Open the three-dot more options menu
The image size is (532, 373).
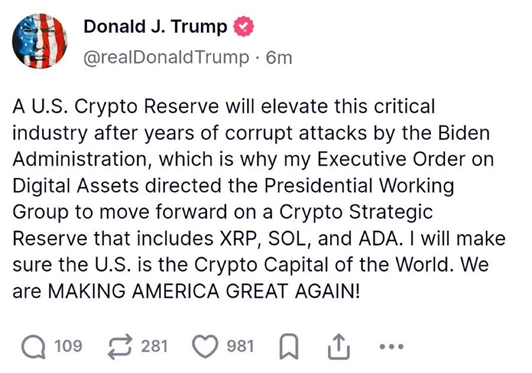click(x=392, y=347)
